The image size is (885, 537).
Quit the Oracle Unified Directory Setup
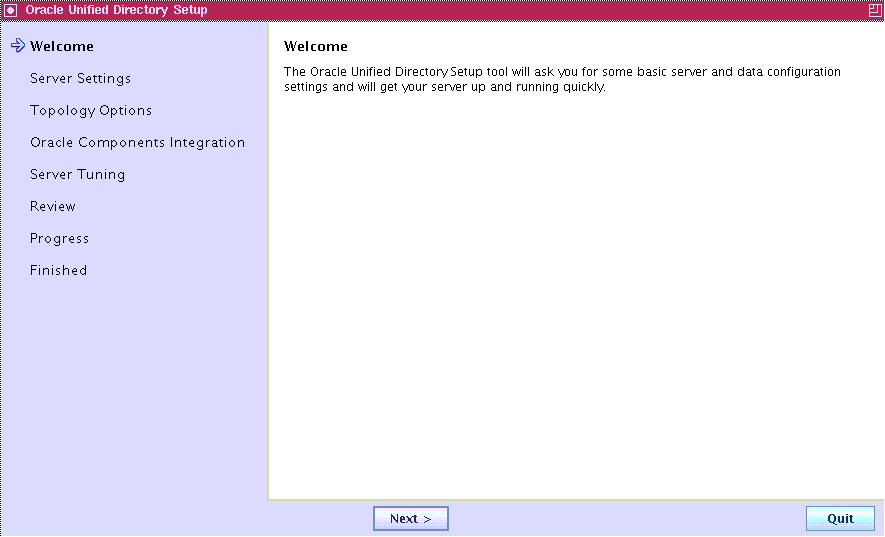click(x=840, y=518)
